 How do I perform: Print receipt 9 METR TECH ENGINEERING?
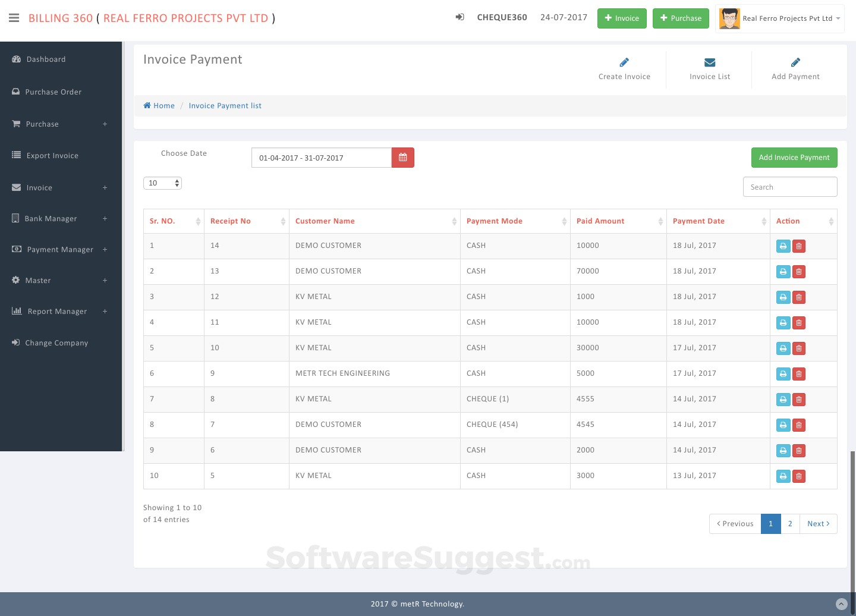tap(783, 374)
